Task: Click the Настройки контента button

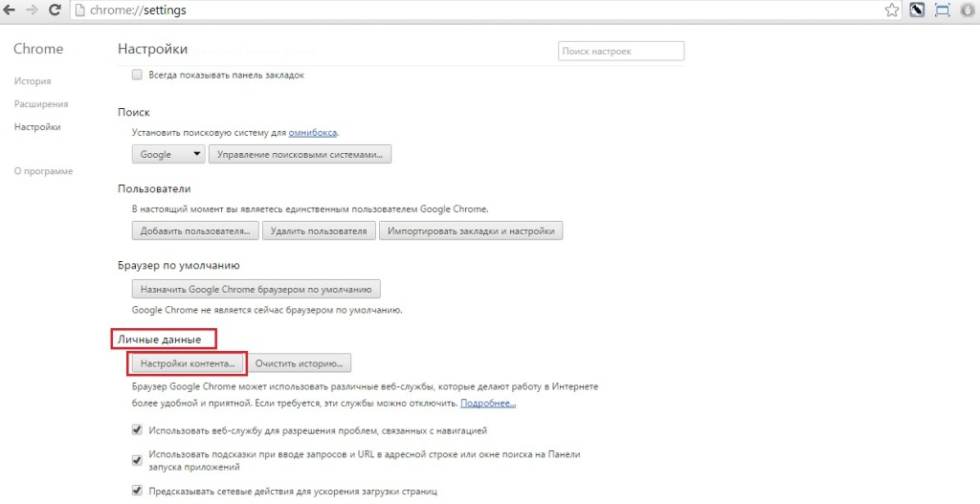Action: (187, 363)
